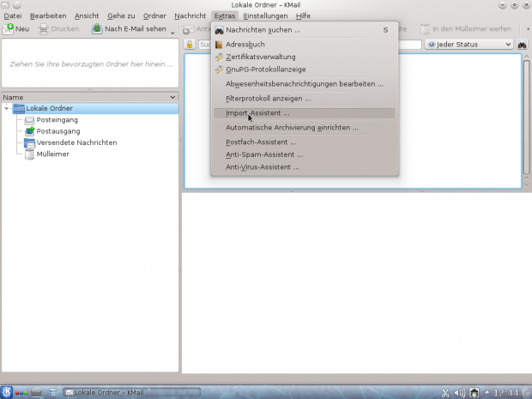The image size is (532, 399).
Task: Click the binoculars icon beside Nachrichten suchen
Action: tap(219, 30)
